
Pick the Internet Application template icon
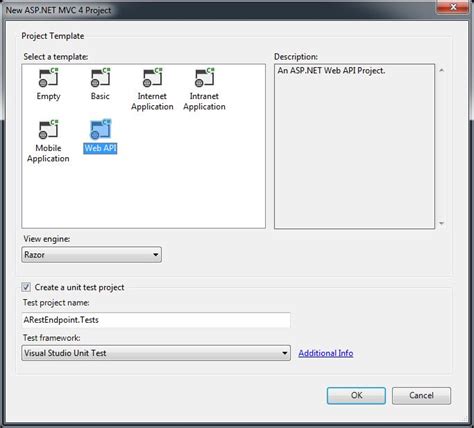[x=152, y=77]
